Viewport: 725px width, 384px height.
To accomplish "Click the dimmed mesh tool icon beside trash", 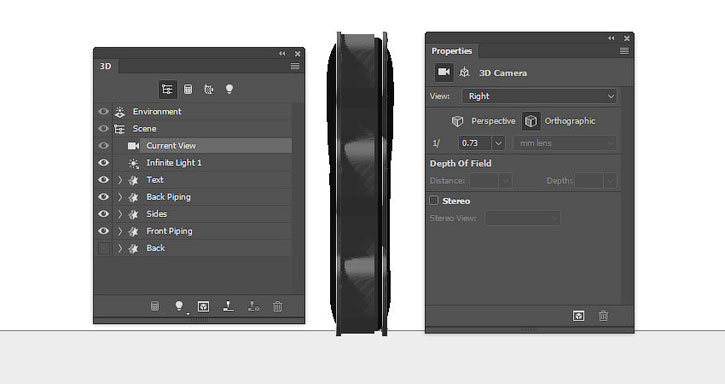I will point(253,306).
